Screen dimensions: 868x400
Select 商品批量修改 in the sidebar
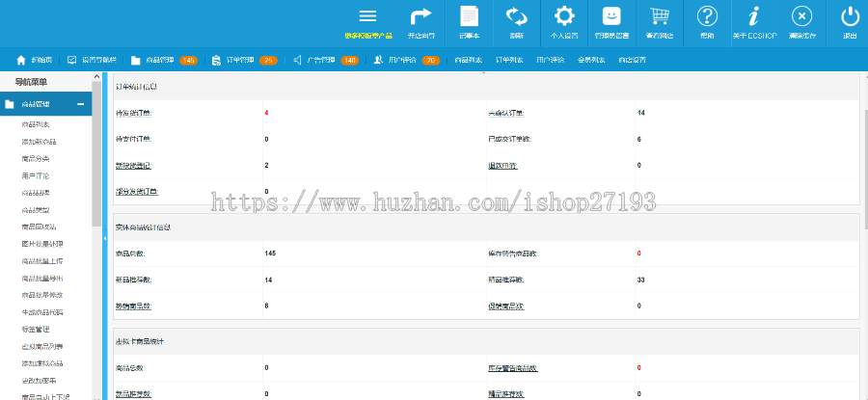(42, 296)
